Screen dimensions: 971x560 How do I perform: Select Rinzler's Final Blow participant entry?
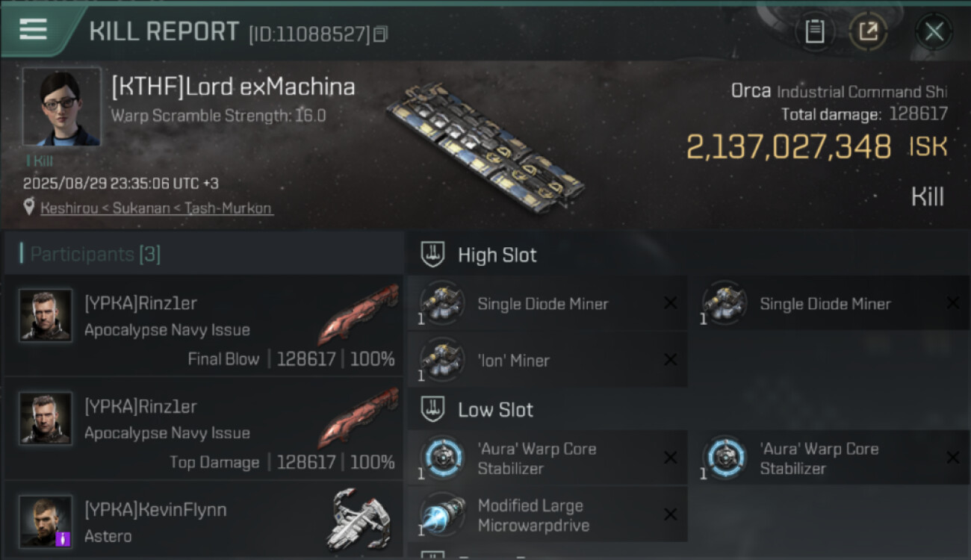[203, 326]
